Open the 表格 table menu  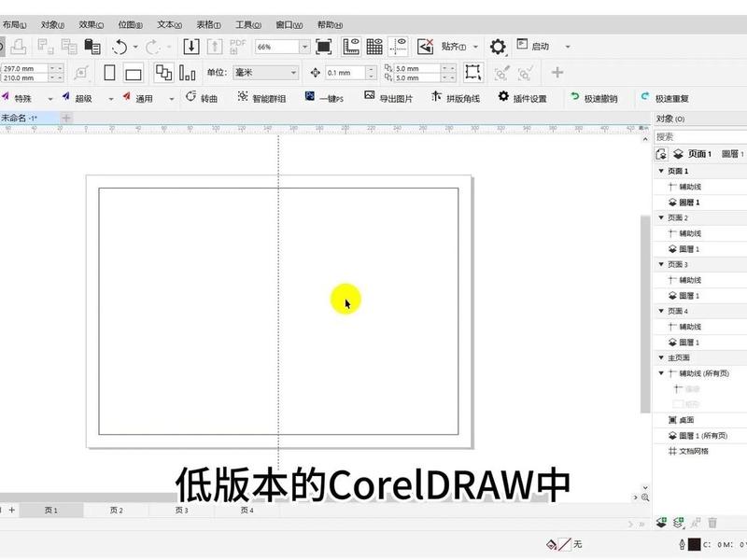[208, 25]
